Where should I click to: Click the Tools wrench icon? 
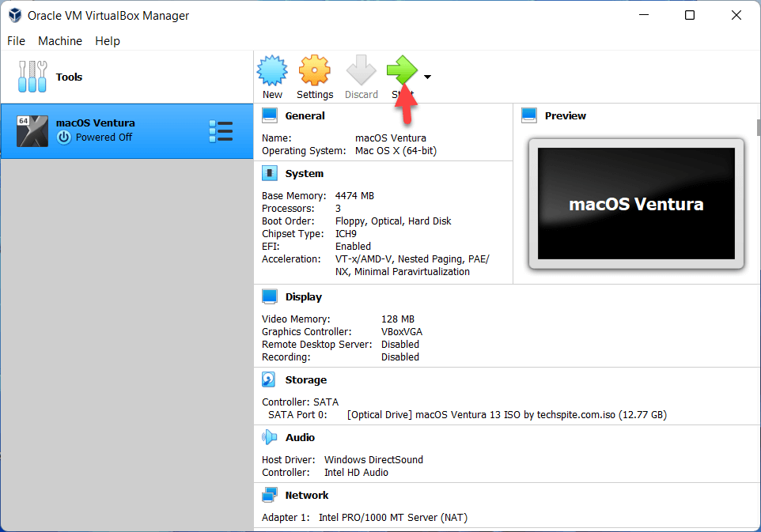click(x=32, y=77)
